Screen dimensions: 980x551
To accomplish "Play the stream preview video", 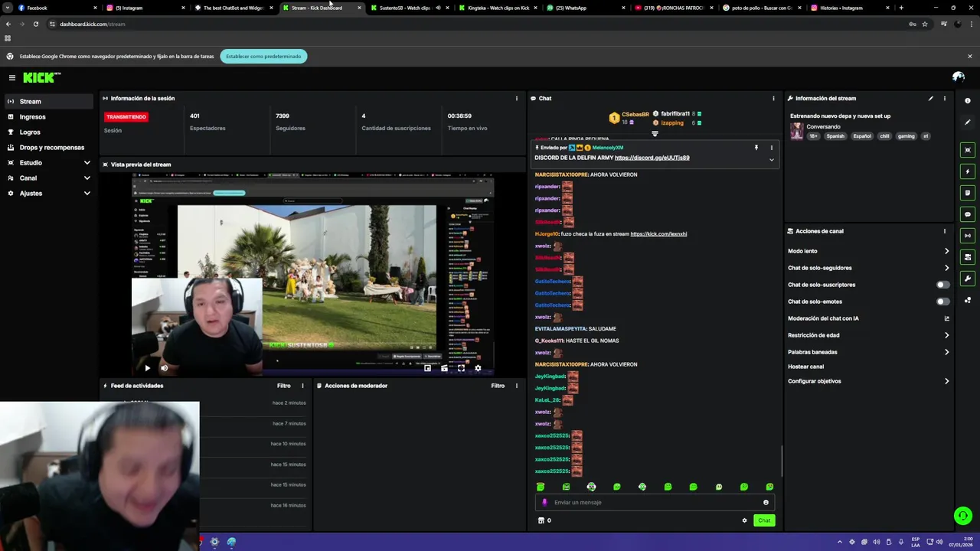I will point(147,368).
